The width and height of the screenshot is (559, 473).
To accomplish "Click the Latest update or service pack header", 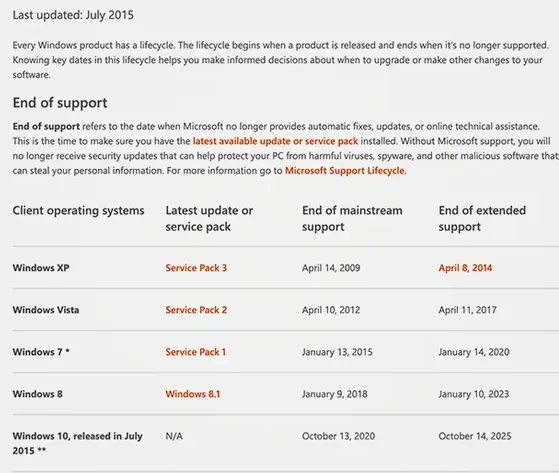I will (209, 218).
